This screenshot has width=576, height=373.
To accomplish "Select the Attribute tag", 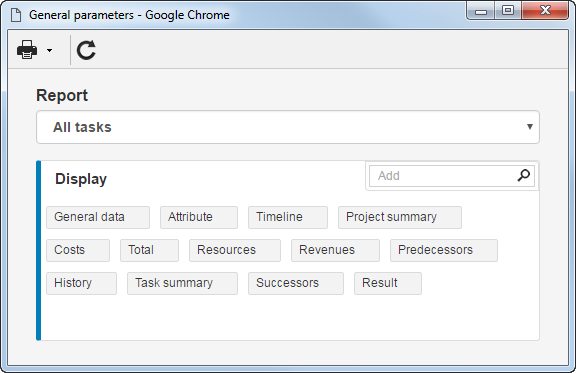I will pyautogui.click(x=199, y=217).
